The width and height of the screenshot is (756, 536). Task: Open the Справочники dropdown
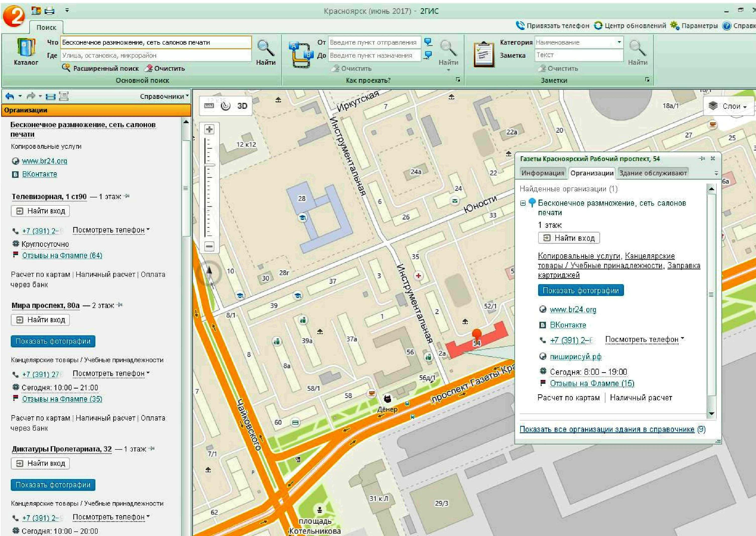coord(164,96)
